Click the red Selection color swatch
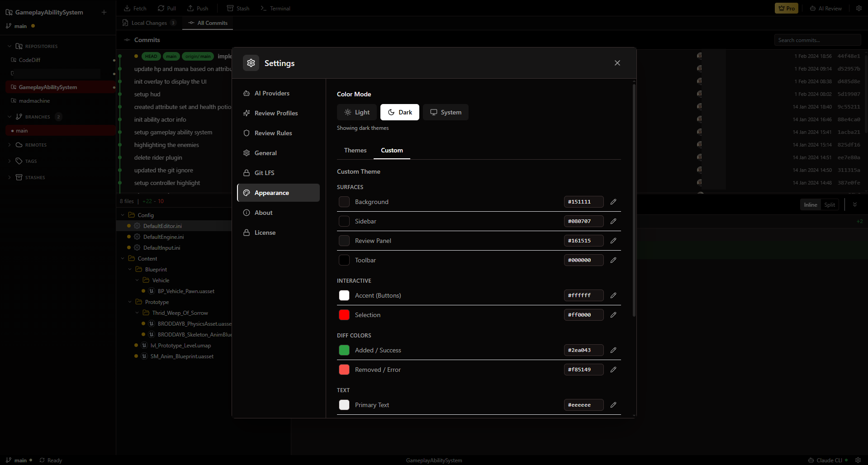This screenshot has height=465, width=868. point(344,315)
